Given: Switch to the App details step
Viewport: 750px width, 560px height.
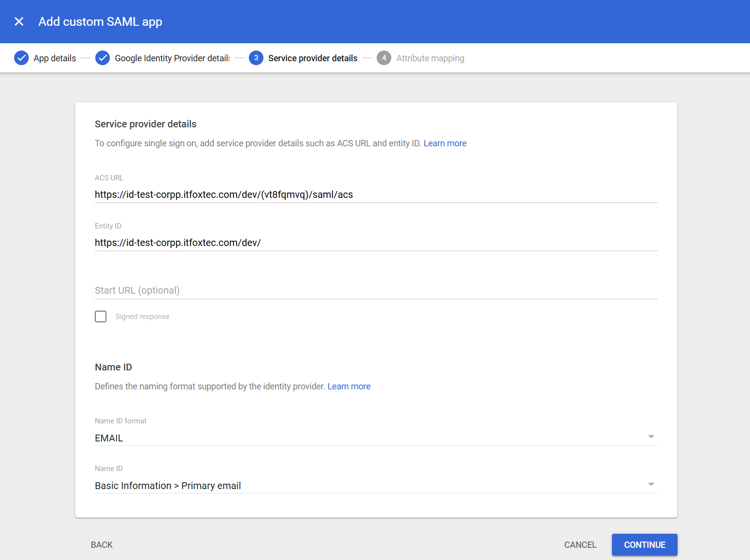Looking at the screenshot, I should 54,58.
